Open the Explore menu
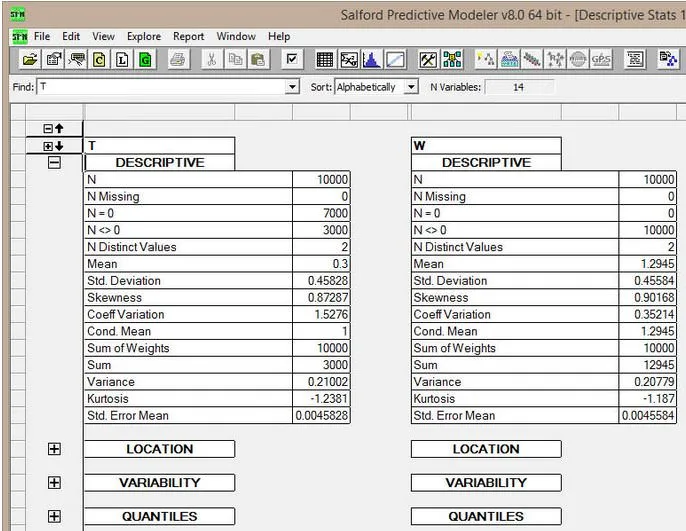The width and height of the screenshot is (686, 531). [x=144, y=37]
